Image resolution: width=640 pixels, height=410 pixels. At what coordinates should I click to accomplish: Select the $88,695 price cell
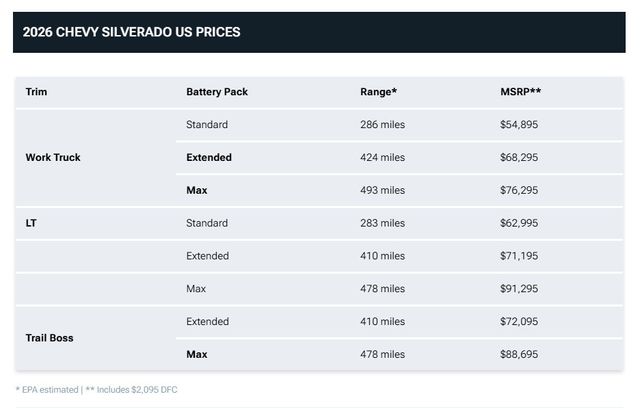point(520,354)
